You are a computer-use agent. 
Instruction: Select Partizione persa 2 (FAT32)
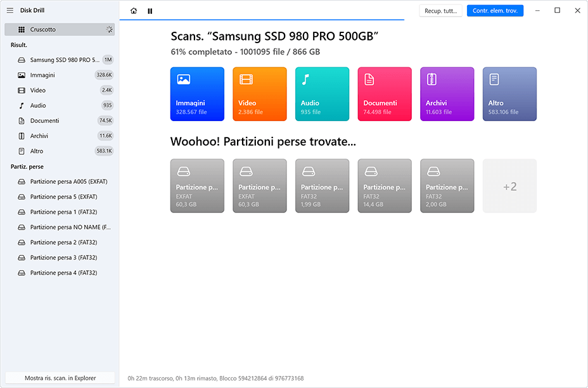pos(60,242)
